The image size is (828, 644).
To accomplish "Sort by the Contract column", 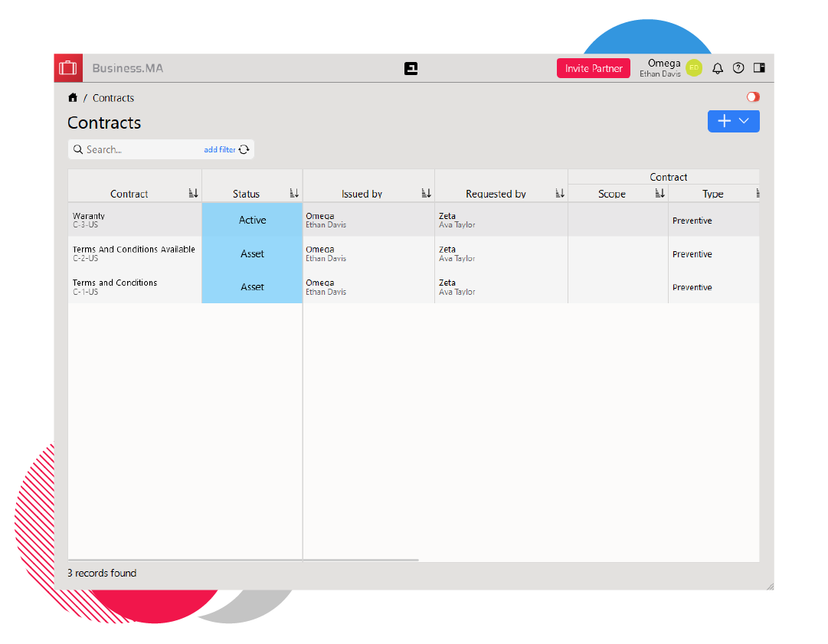I will [x=193, y=194].
